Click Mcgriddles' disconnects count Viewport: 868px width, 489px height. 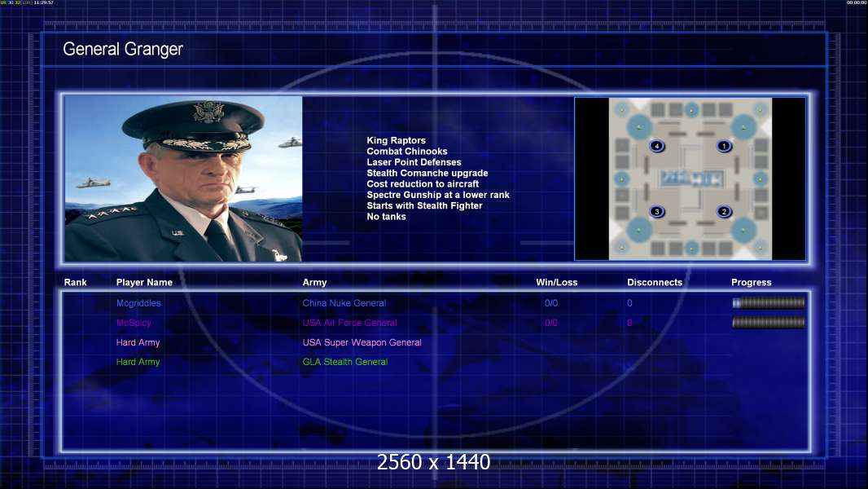[629, 303]
